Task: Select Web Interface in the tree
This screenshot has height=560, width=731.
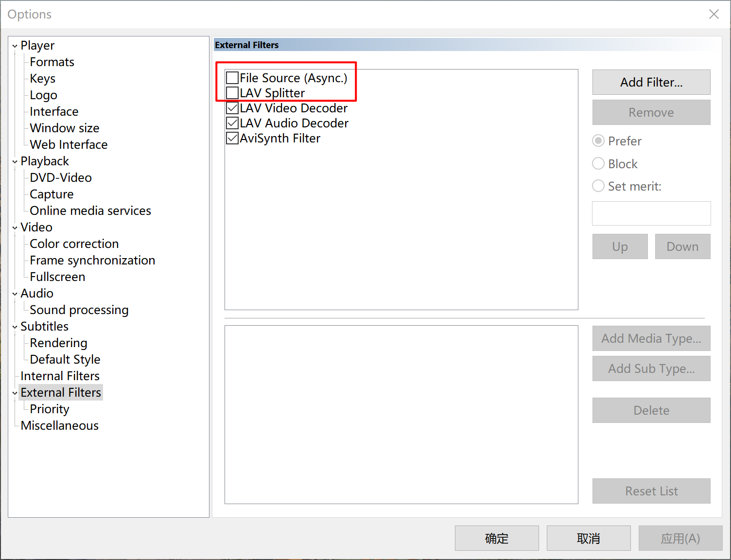Action: click(69, 144)
